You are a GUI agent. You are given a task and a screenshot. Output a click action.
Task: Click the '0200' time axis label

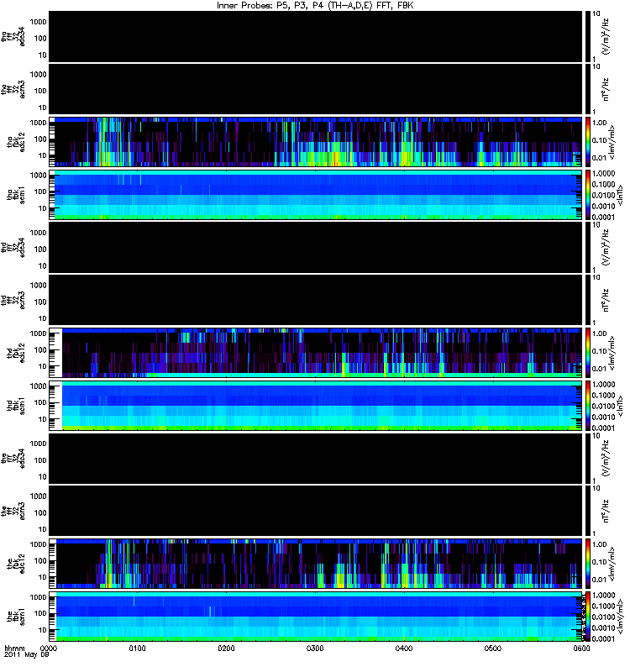[x=226, y=648]
